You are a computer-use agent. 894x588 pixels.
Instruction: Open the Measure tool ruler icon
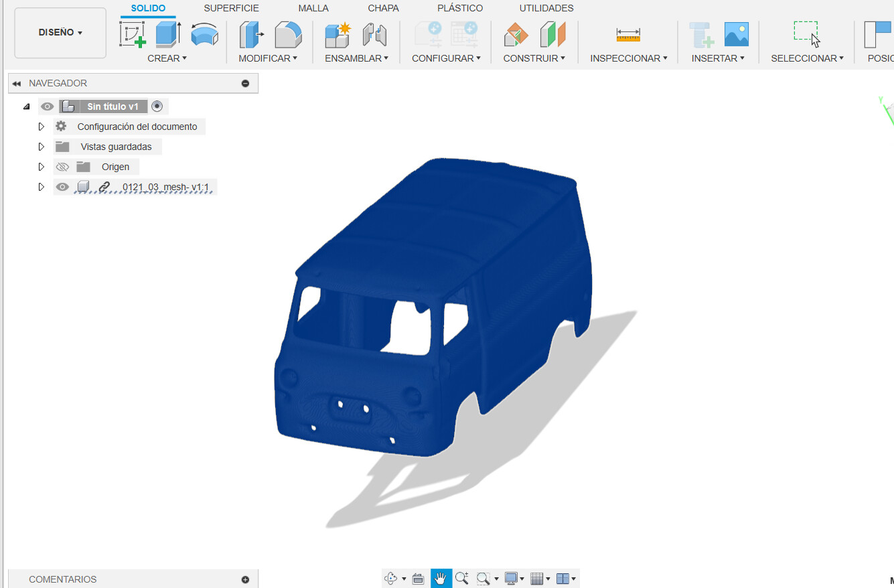click(x=628, y=34)
